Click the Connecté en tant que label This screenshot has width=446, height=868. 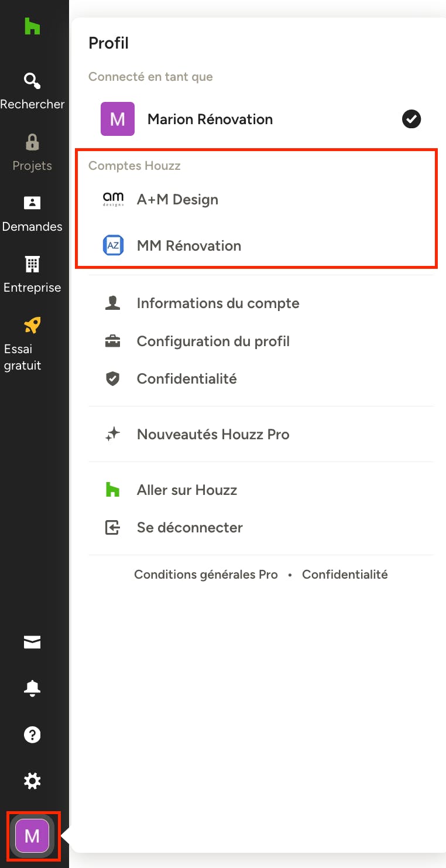pyautogui.click(x=150, y=77)
